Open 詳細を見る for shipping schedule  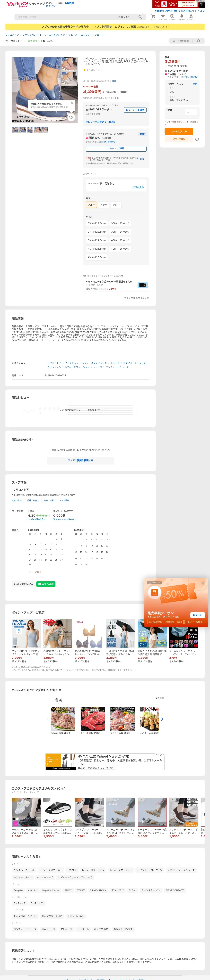click(x=138, y=187)
